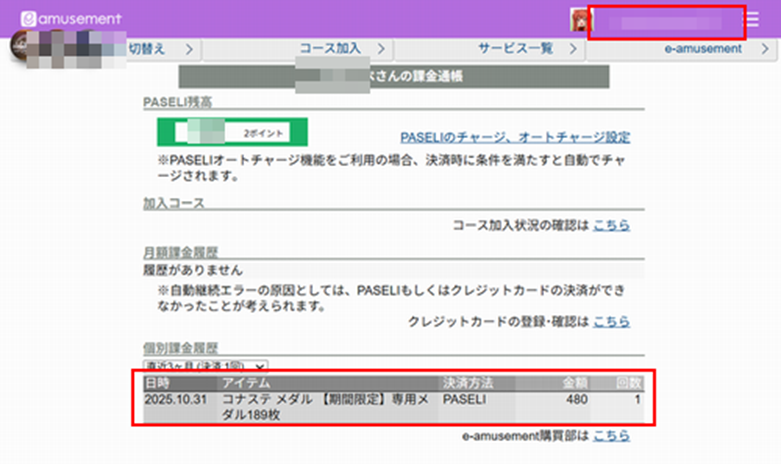
Task: Click the 日時 column header
Action: (157, 383)
